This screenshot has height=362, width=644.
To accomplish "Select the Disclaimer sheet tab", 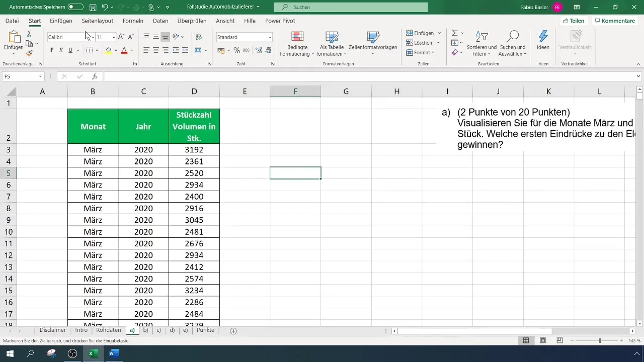I will point(53,330).
